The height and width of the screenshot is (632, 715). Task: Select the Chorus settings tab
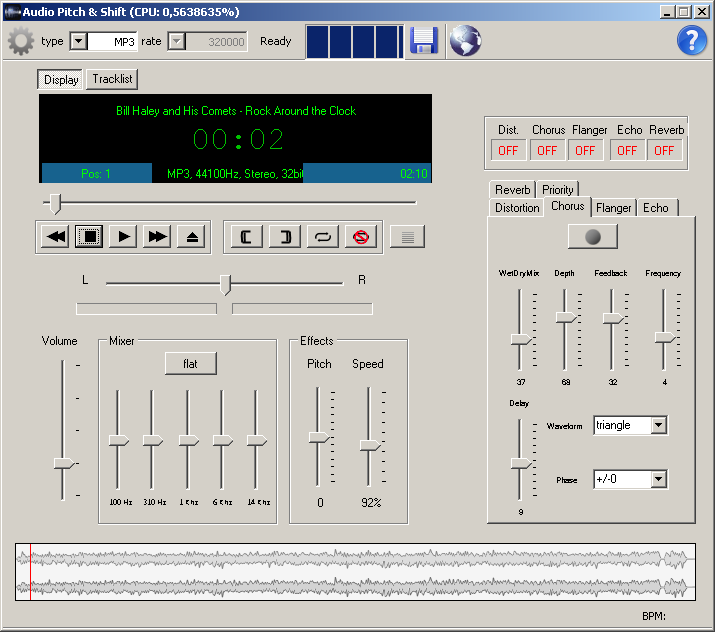click(568, 206)
